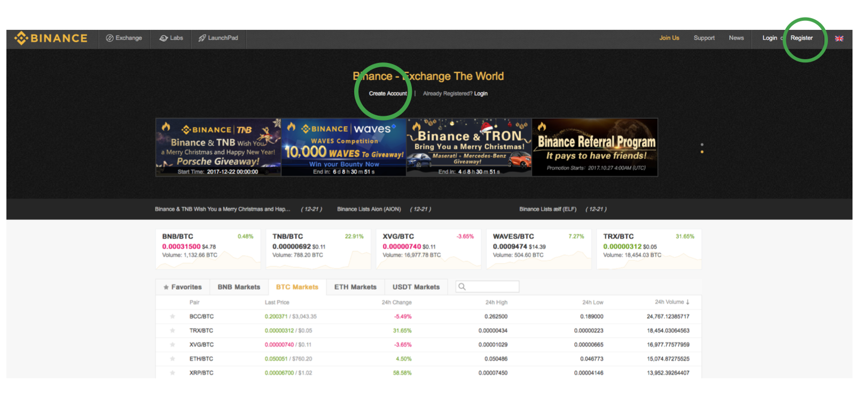Open the UK flag language selector
Image resolution: width=868 pixels, height=405 pixels.
(x=839, y=38)
